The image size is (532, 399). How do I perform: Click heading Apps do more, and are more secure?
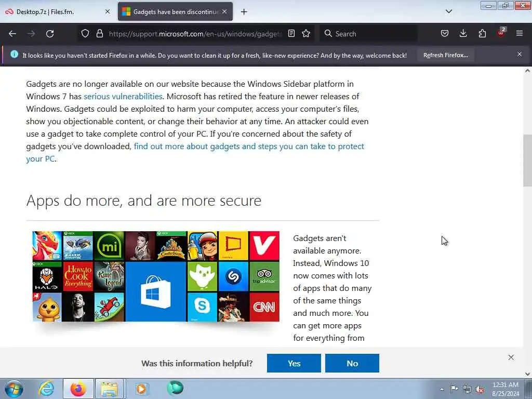tap(144, 201)
